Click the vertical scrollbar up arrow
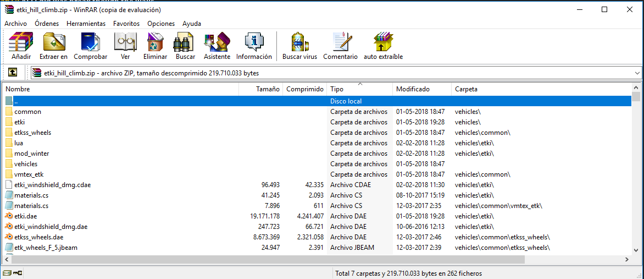 pos(636,87)
